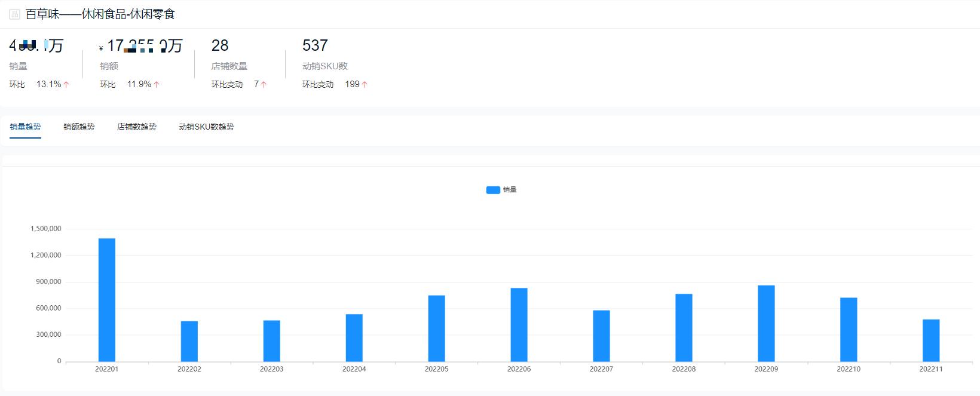Click the 202211 x-axis label
The image size is (980, 396).
point(931,369)
